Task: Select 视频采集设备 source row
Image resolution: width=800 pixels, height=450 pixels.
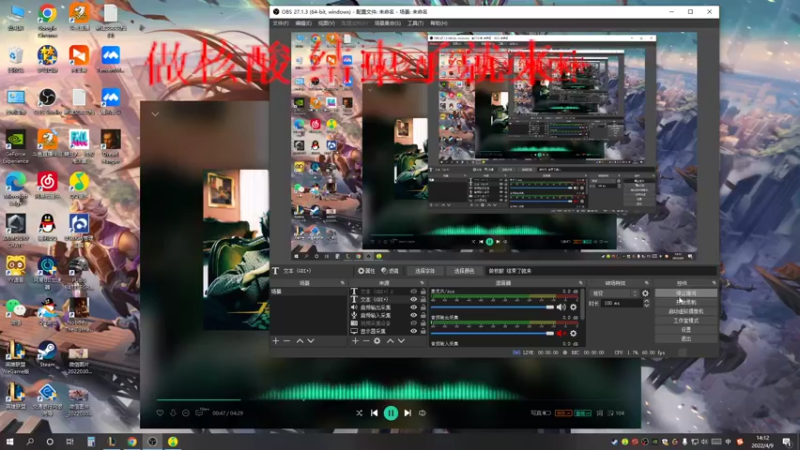Action: (x=388, y=323)
